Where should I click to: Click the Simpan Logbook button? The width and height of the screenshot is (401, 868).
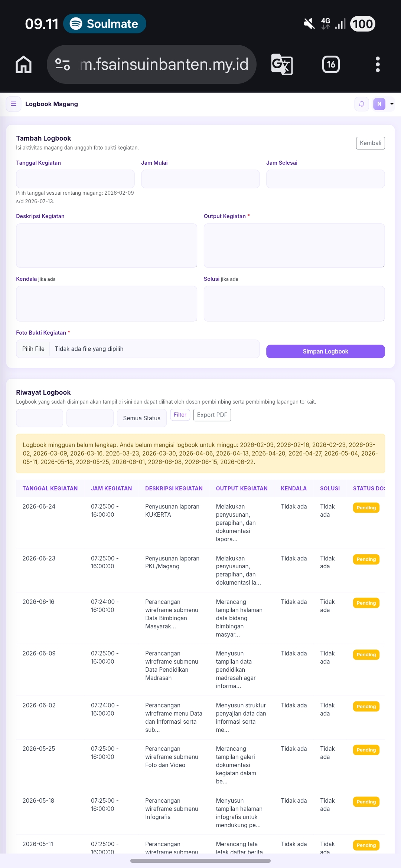[x=326, y=351]
